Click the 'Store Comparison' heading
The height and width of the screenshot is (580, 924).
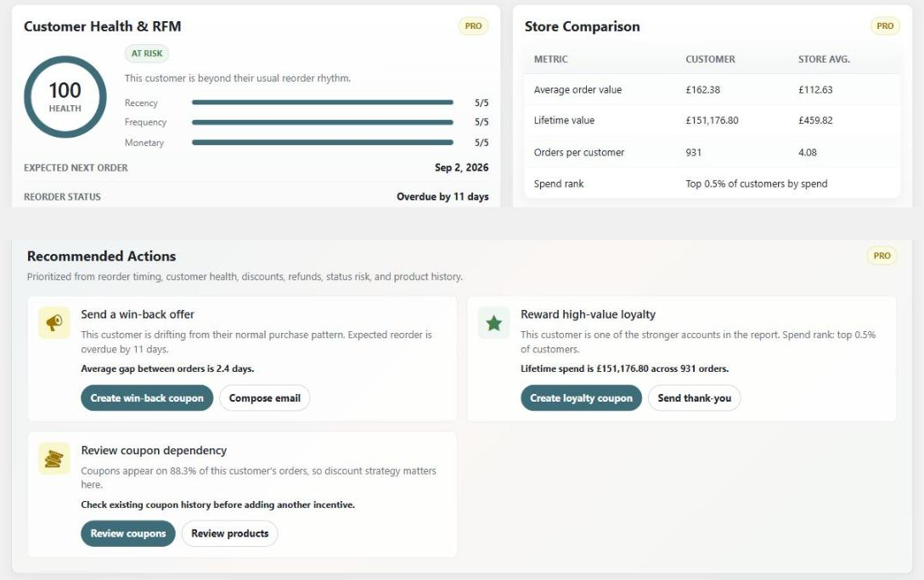pyautogui.click(x=583, y=26)
